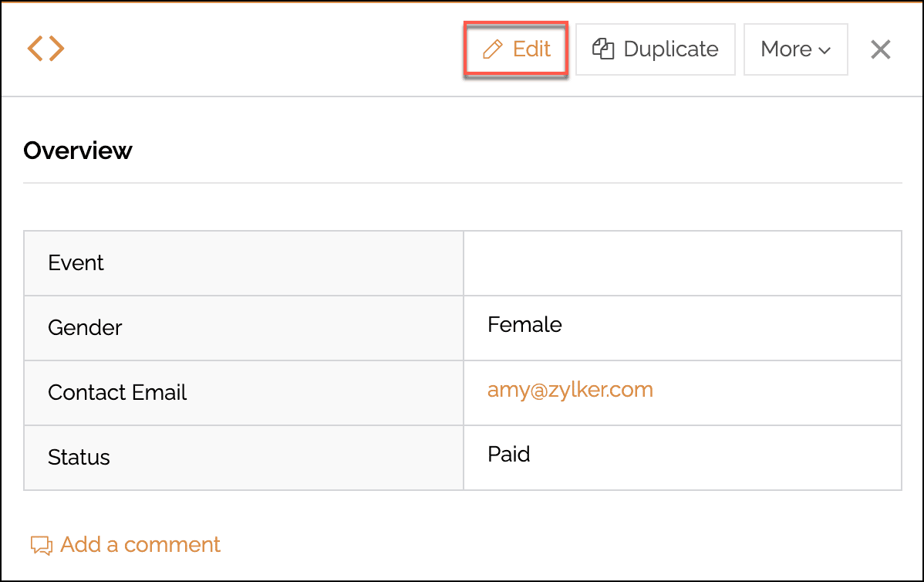Select the Event field label
The height and width of the screenshot is (582, 924).
[76, 263]
